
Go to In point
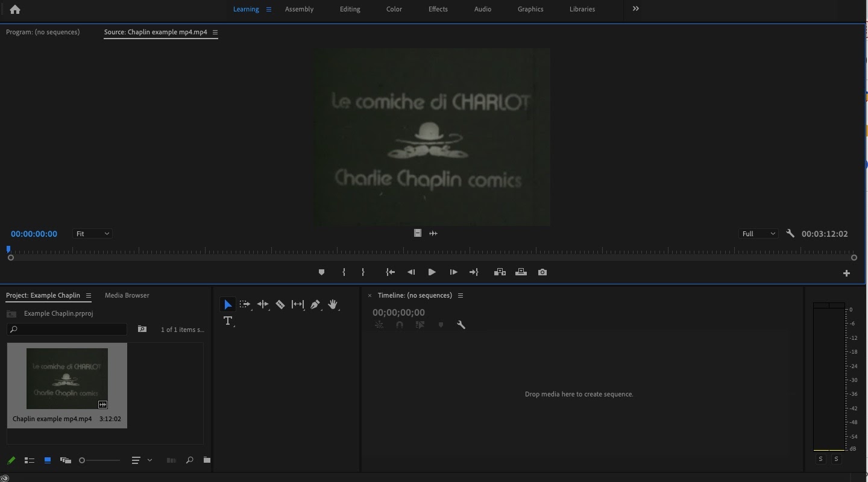[391, 272]
